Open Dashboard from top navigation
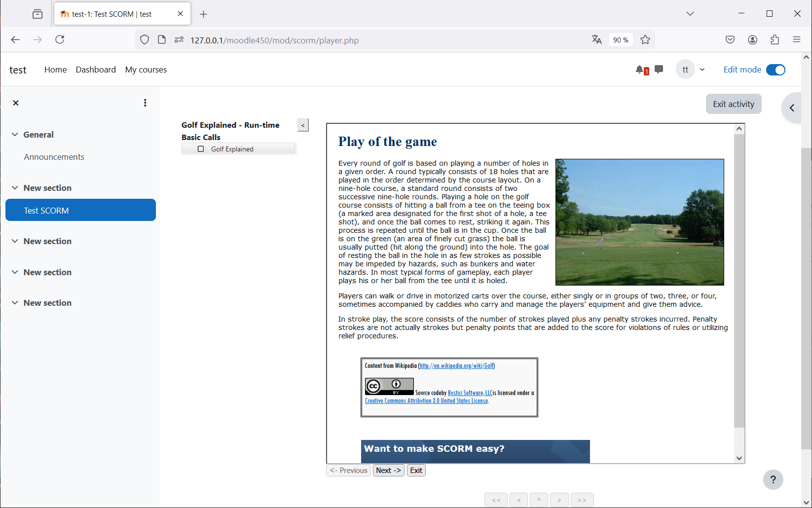 (x=96, y=70)
